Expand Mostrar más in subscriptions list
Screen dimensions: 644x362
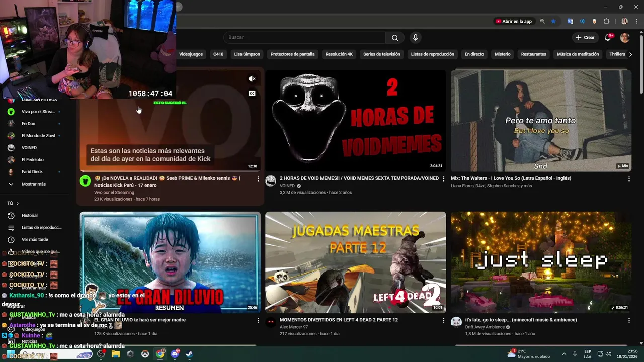click(x=33, y=184)
